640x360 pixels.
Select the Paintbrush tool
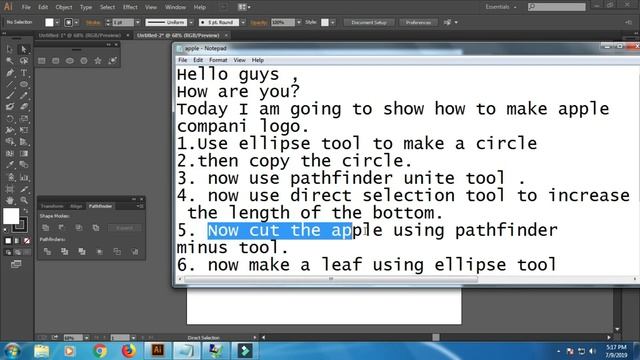tap(10, 96)
